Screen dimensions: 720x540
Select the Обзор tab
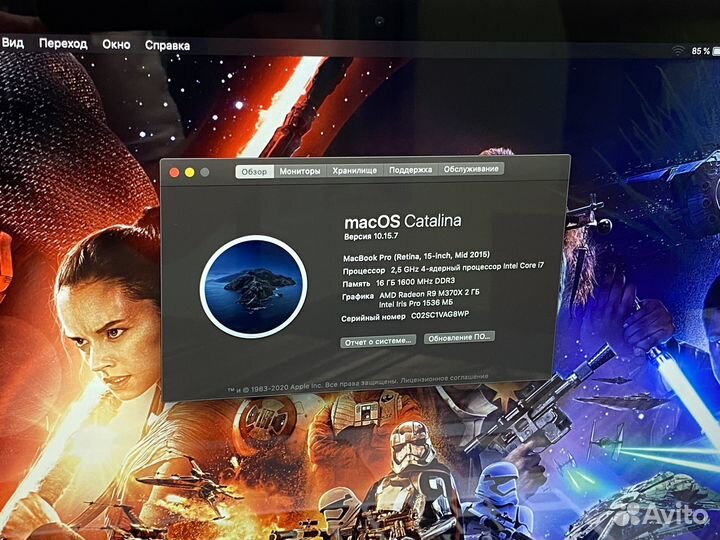point(254,172)
